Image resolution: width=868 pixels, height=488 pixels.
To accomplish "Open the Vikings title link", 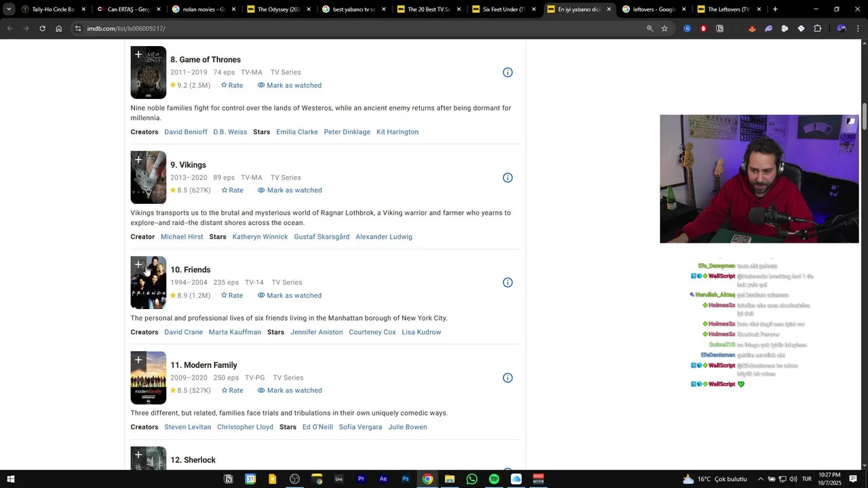I will pos(188,165).
